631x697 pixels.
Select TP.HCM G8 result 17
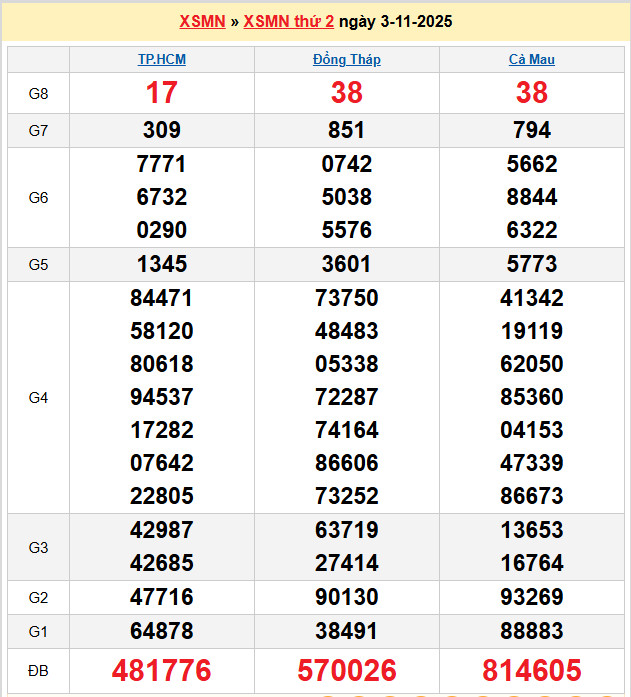[x=161, y=93]
